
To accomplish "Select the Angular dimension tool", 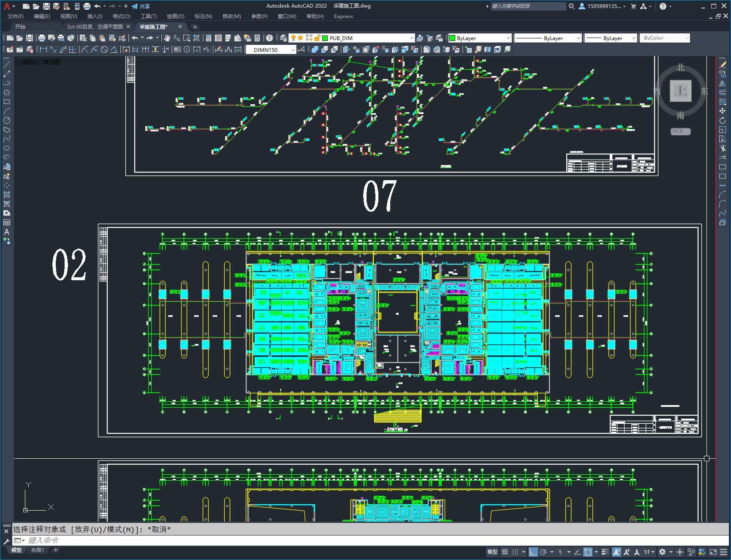I will (114, 49).
